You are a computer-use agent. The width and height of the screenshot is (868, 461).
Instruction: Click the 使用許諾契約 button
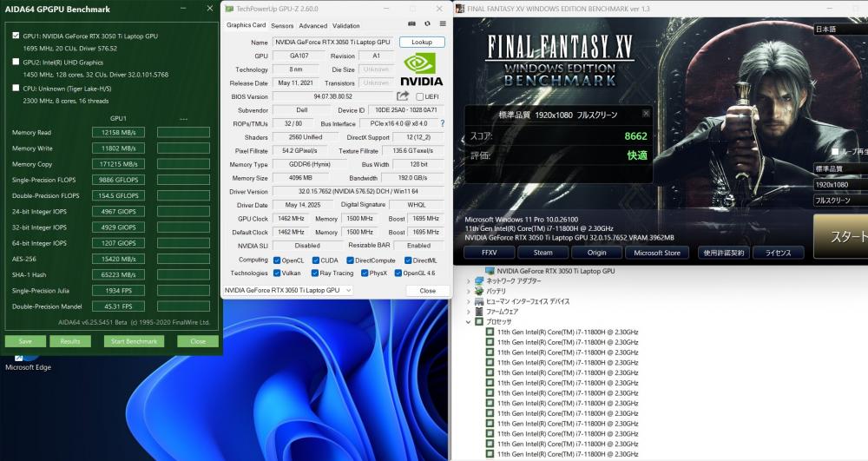724,253
